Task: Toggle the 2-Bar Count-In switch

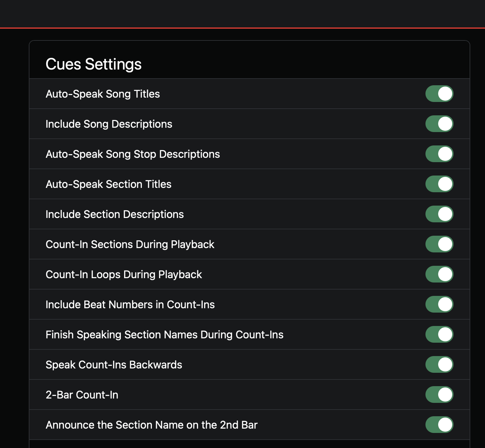Action: point(439,395)
